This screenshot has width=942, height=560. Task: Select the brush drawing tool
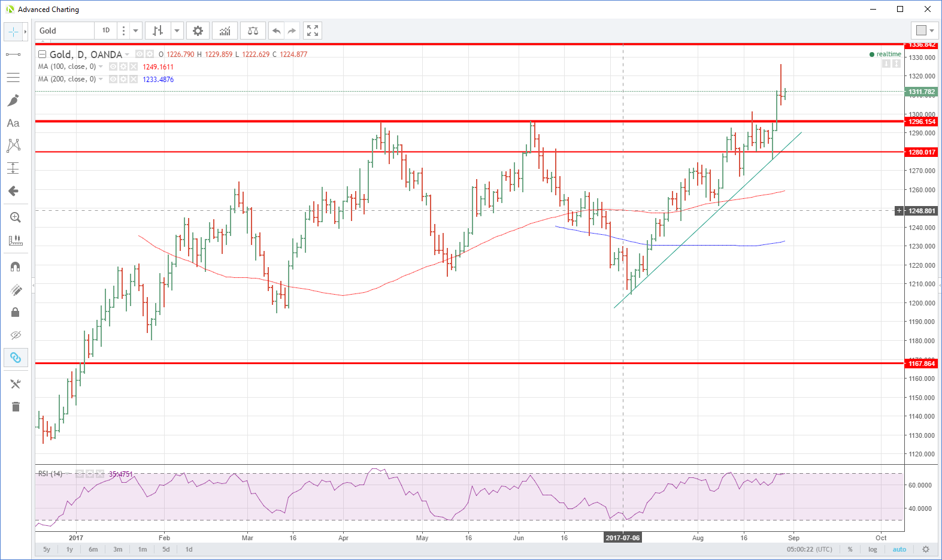pyautogui.click(x=13, y=100)
